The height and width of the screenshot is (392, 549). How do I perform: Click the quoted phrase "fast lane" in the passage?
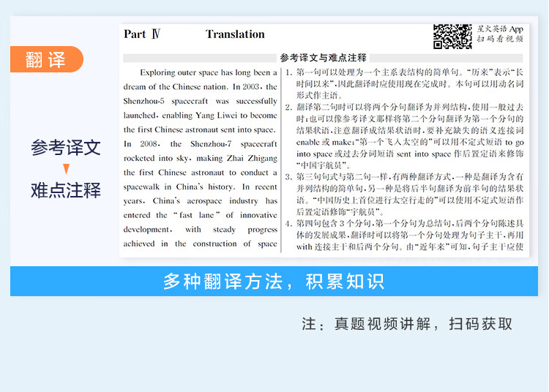coord(196,215)
